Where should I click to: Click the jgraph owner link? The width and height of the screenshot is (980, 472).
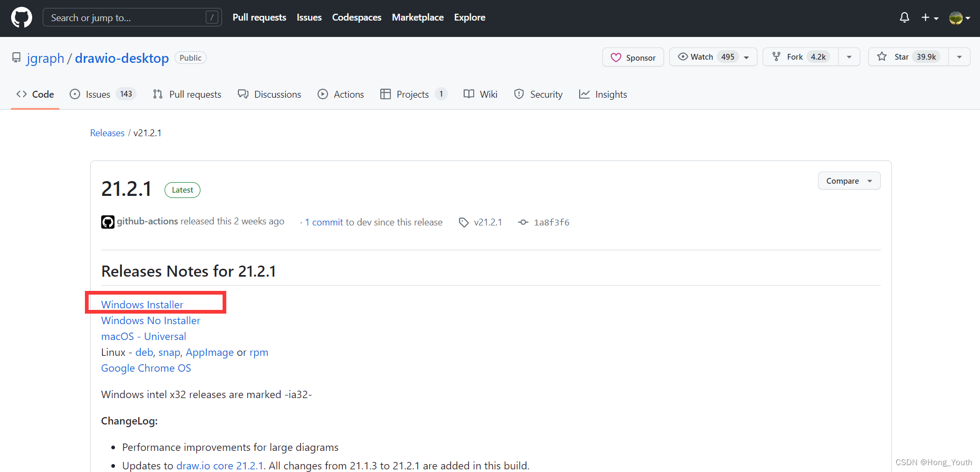click(x=45, y=58)
